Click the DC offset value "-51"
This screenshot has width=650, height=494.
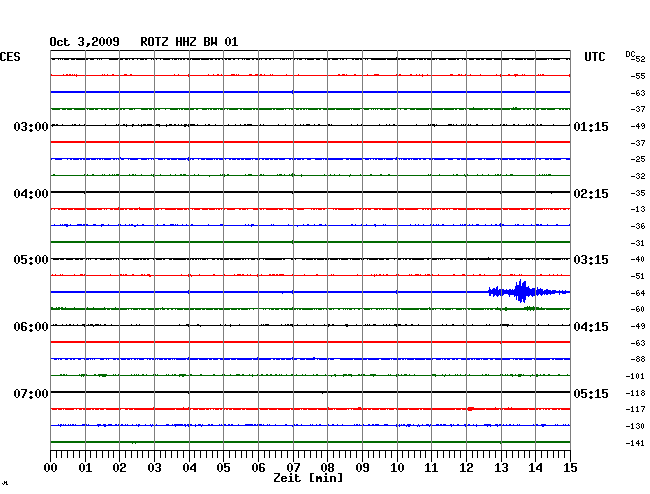[x=638, y=276]
